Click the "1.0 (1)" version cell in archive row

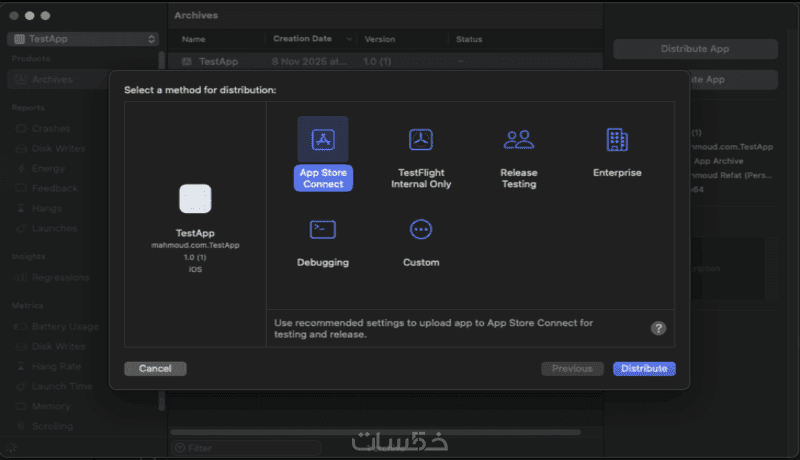(x=377, y=61)
